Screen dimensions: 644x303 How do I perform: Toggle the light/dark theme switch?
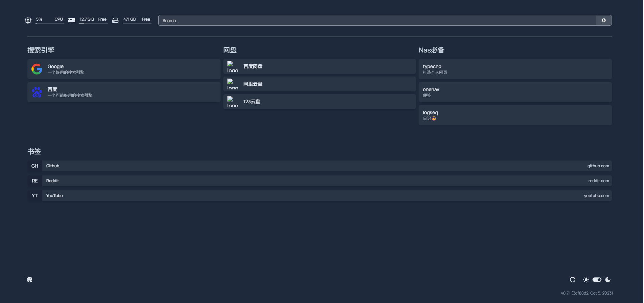pos(597,280)
